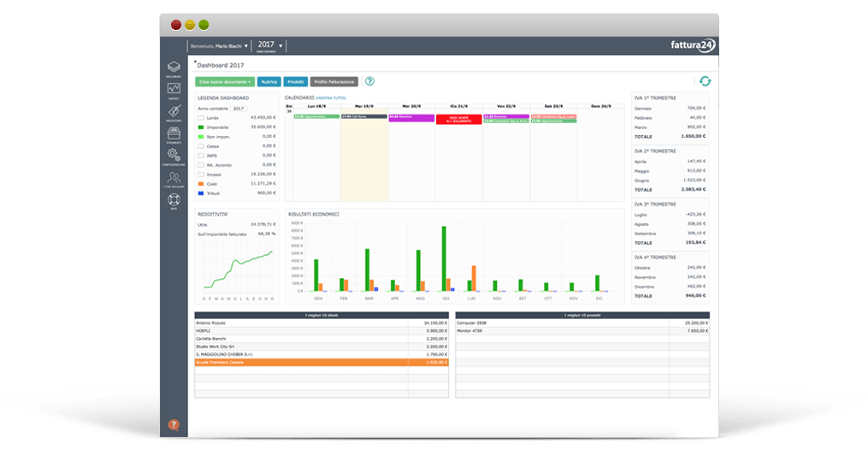Image resolution: width=868 pixels, height=462 pixels.
Task: Toggle the Cassa legend checkbox
Action: tap(201, 146)
